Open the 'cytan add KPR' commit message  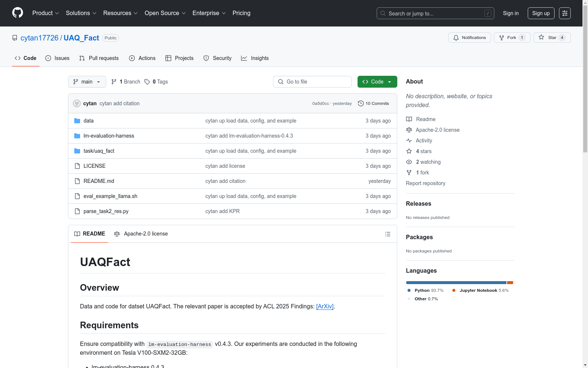(x=222, y=211)
